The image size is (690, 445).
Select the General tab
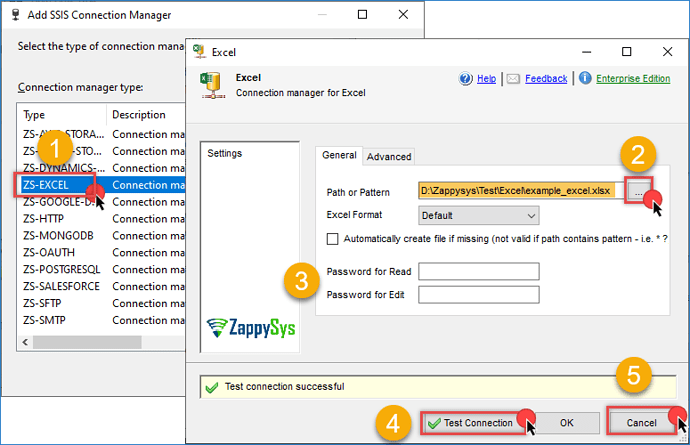coord(339,155)
